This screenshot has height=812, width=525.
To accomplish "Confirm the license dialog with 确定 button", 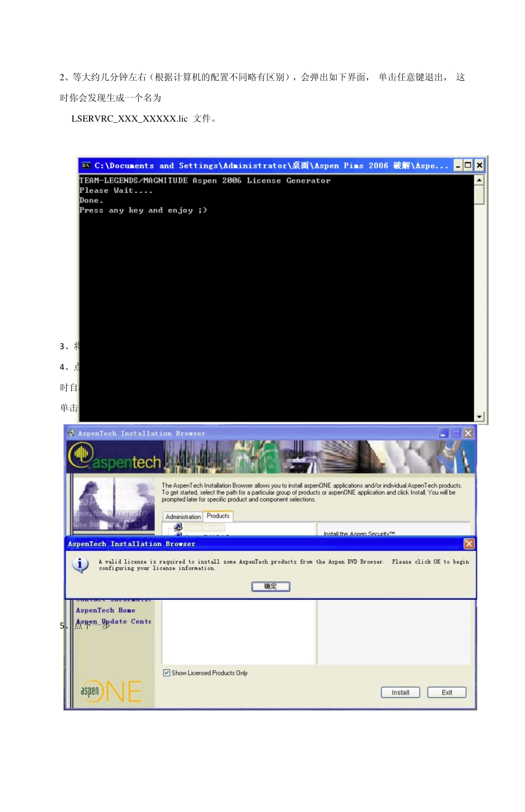I will [270, 586].
